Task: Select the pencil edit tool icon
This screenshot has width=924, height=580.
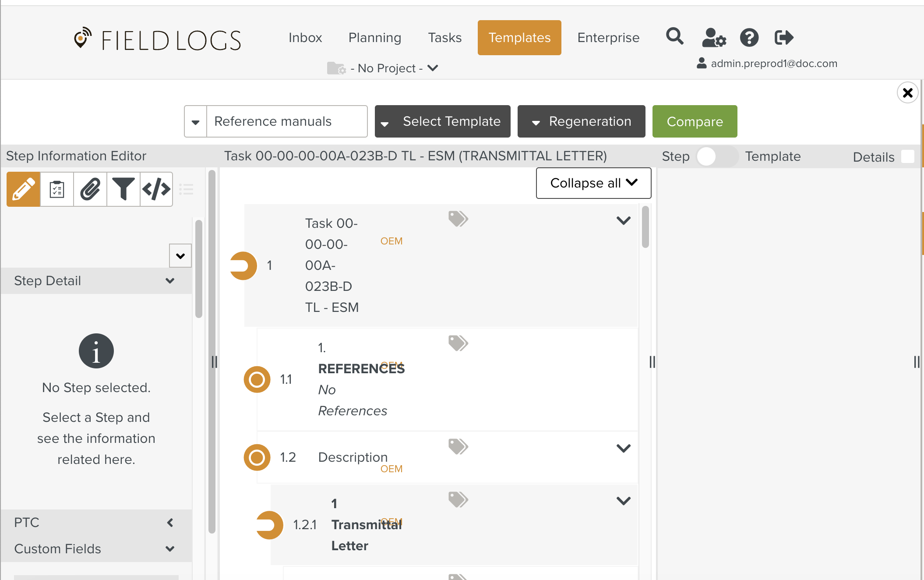Action: pos(24,189)
